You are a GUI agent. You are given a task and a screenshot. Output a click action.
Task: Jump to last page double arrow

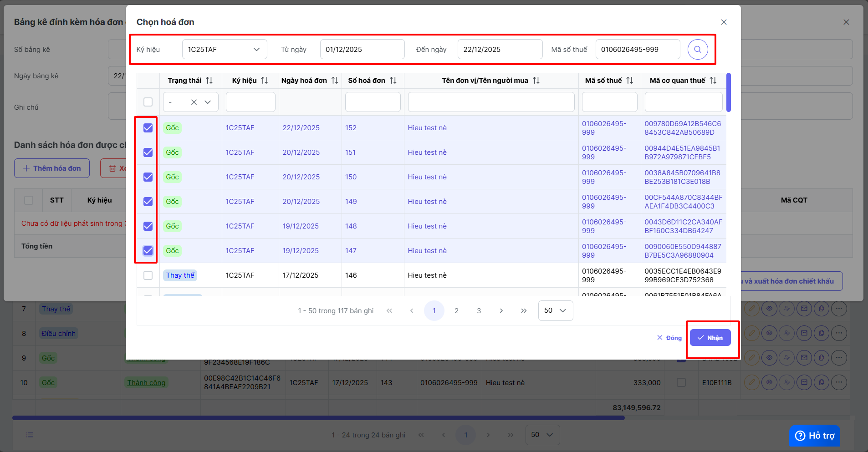click(523, 310)
